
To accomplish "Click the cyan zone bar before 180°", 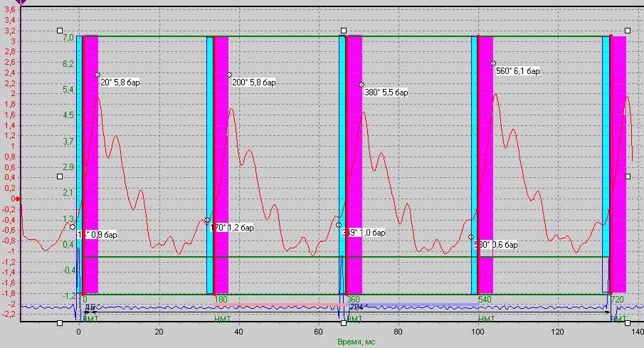I will 210,166.
